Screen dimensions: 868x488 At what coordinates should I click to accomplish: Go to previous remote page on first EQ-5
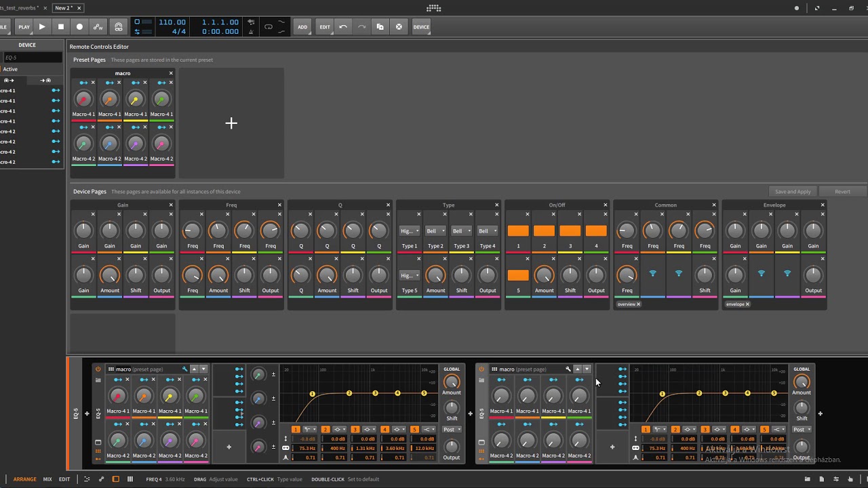click(194, 369)
